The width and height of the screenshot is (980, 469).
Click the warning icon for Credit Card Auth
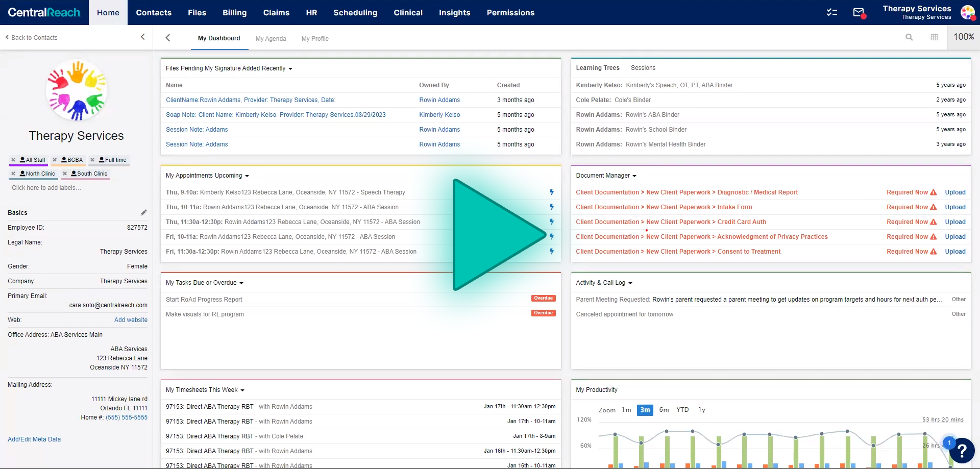coord(934,222)
